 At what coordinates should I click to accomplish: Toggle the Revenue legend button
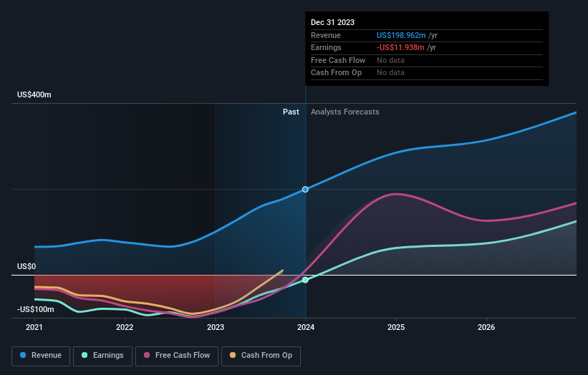(x=41, y=356)
